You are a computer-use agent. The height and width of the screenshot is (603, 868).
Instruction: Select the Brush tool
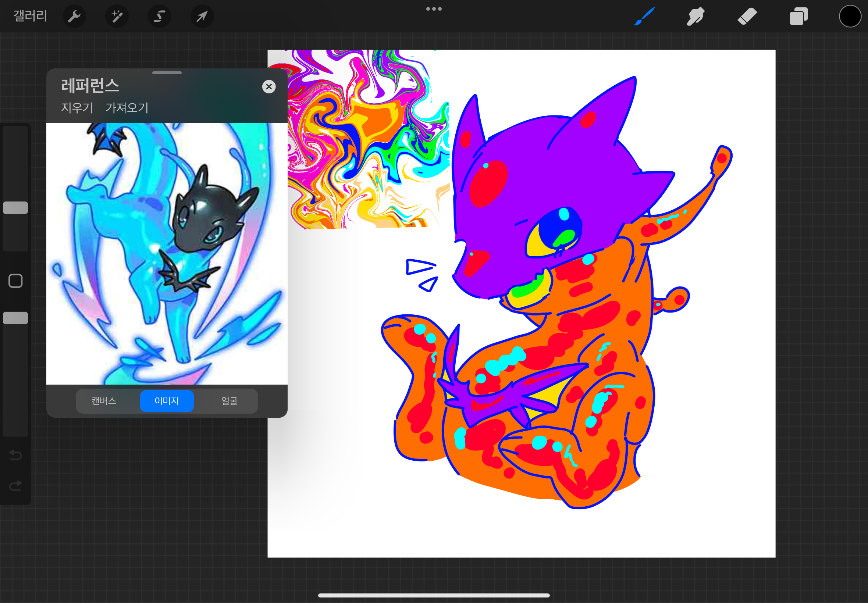[x=644, y=16]
